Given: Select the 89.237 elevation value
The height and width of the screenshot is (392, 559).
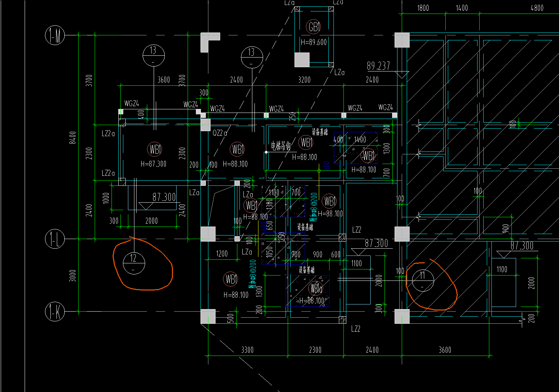Looking at the screenshot, I should pyautogui.click(x=379, y=66).
